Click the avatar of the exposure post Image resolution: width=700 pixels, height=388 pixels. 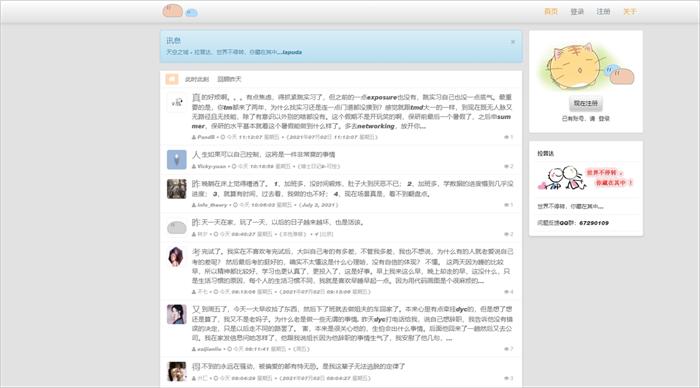point(177,102)
